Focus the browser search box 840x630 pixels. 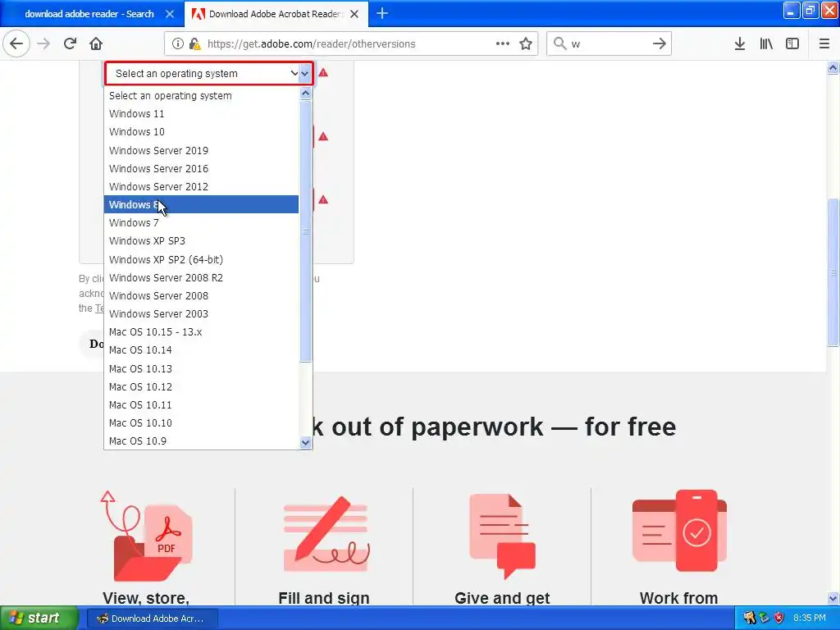609,44
